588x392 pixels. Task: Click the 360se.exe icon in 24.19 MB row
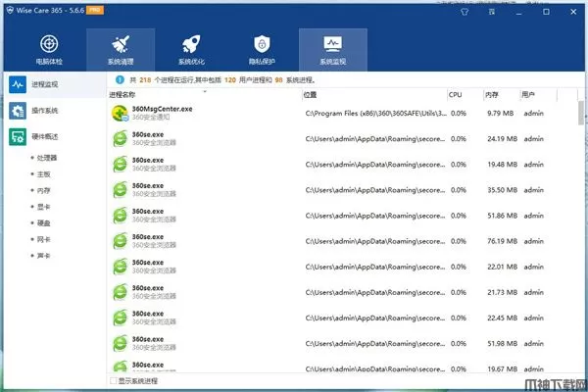(120, 139)
